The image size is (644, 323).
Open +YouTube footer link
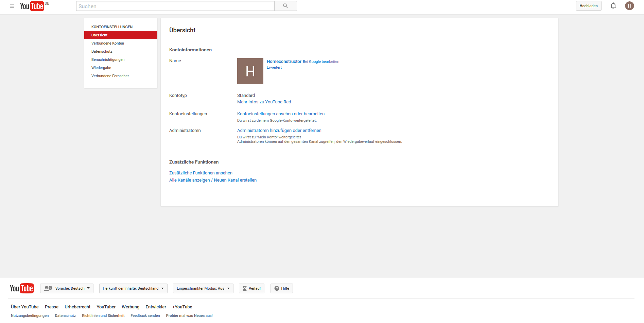coord(182,307)
